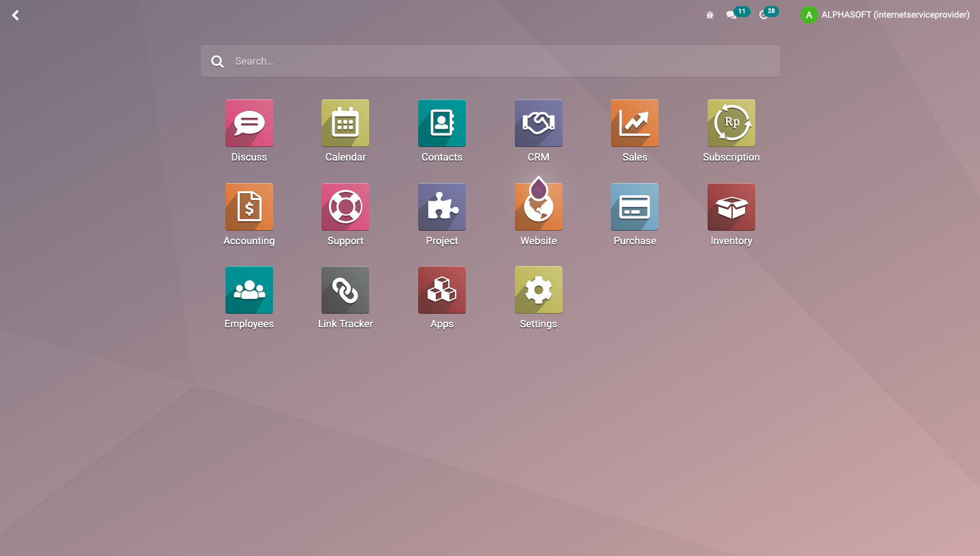Image resolution: width=980 pixels, height=556 pixels.
Task: Launch the Sales app
Action: [x=635, y=123]
